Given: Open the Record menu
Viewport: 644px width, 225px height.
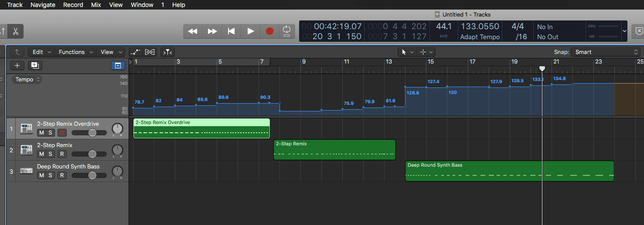Looking at the screenshot, I should [x=73, y=5].
